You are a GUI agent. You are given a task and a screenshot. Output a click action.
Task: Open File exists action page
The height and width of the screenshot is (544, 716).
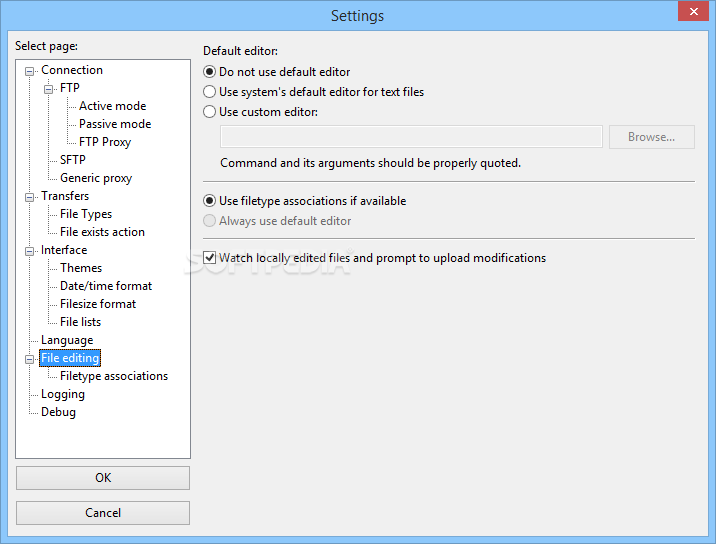click(102, 232)
